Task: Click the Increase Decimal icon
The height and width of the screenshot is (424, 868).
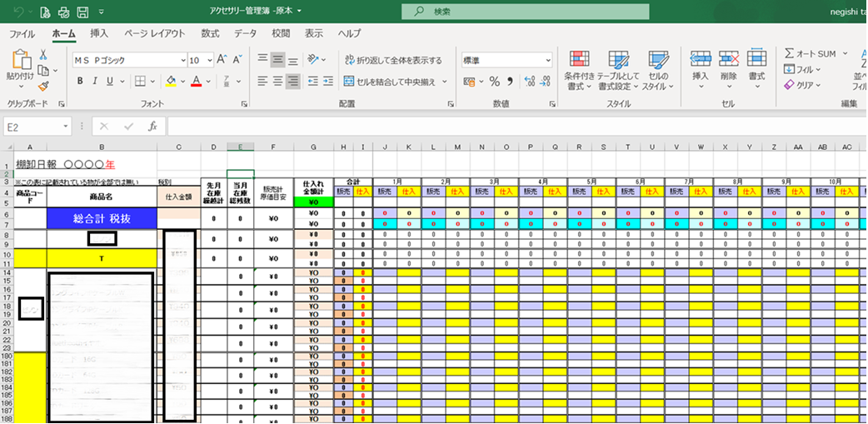Action: (x=529, y=82)
